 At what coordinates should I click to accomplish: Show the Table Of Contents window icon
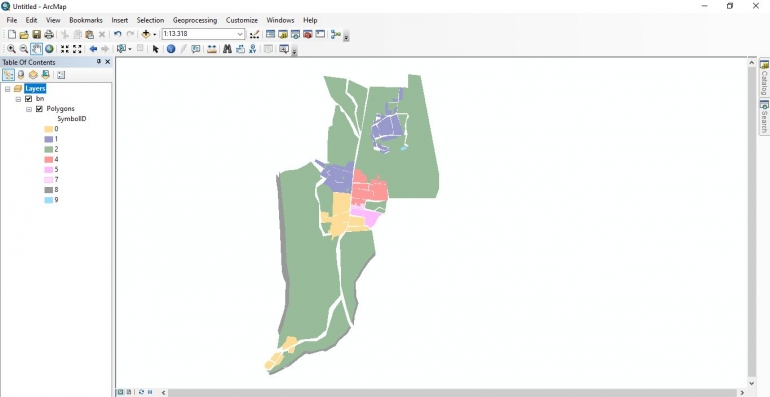(270, 34)
